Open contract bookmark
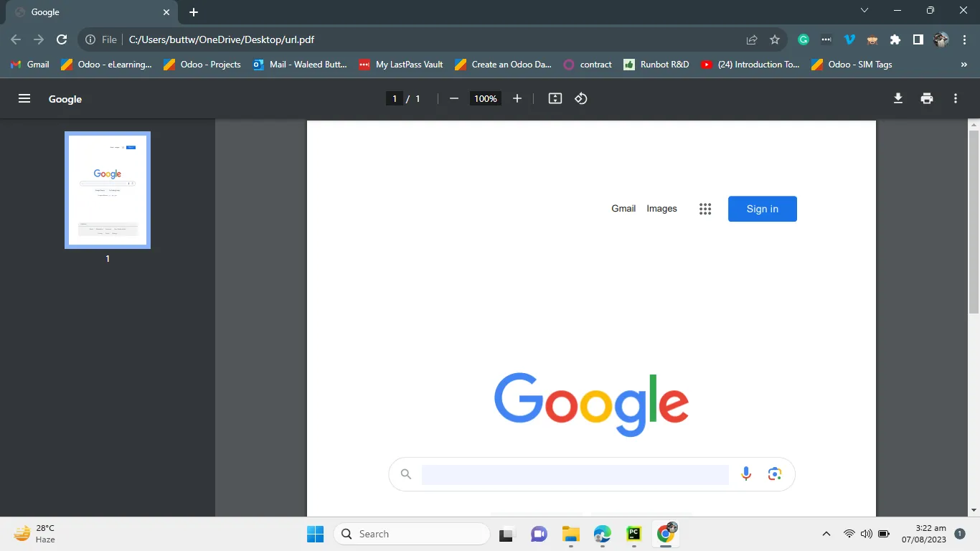Image resolution: width=980 pixels, height=551 pixels. pos(588,65)
